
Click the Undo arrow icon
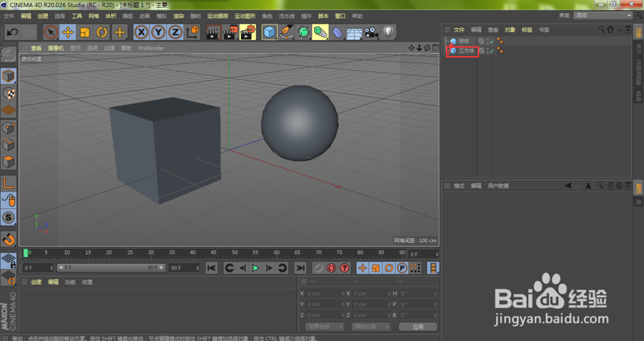12,32
